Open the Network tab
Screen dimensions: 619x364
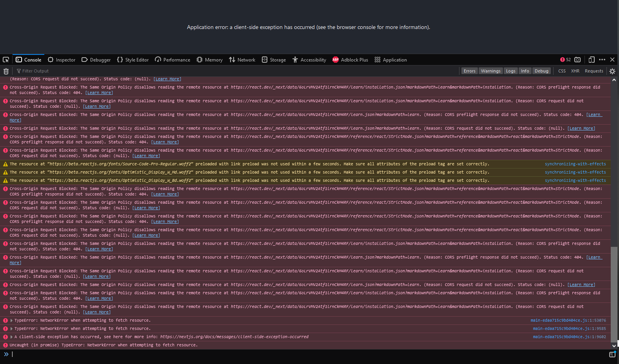(242, 60)
